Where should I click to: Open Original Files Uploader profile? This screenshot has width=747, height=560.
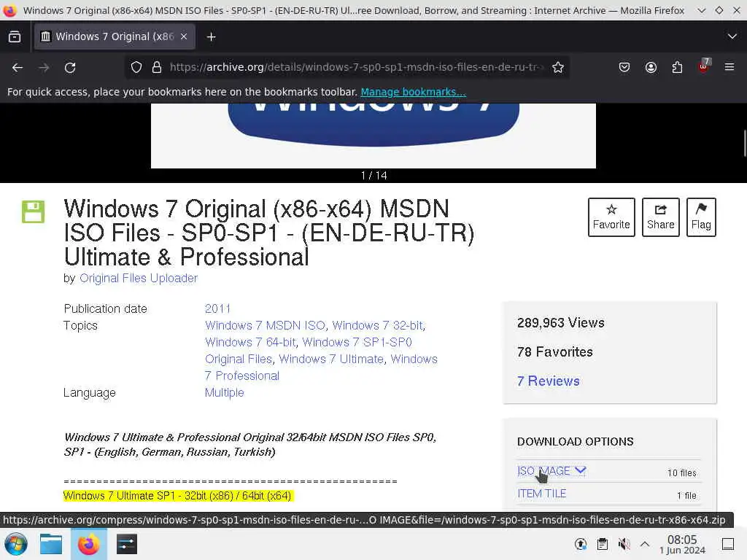pyautogui.click(x=139, y=278)
